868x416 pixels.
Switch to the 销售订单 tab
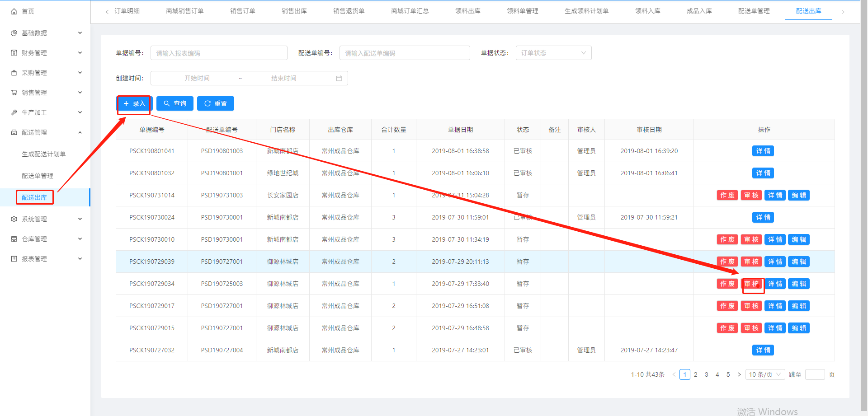(242, 11)
